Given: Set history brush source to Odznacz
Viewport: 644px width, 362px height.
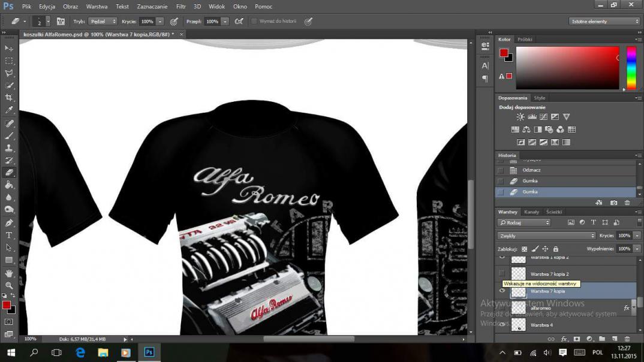Looking at the screenshot, I should click(500, 170).
